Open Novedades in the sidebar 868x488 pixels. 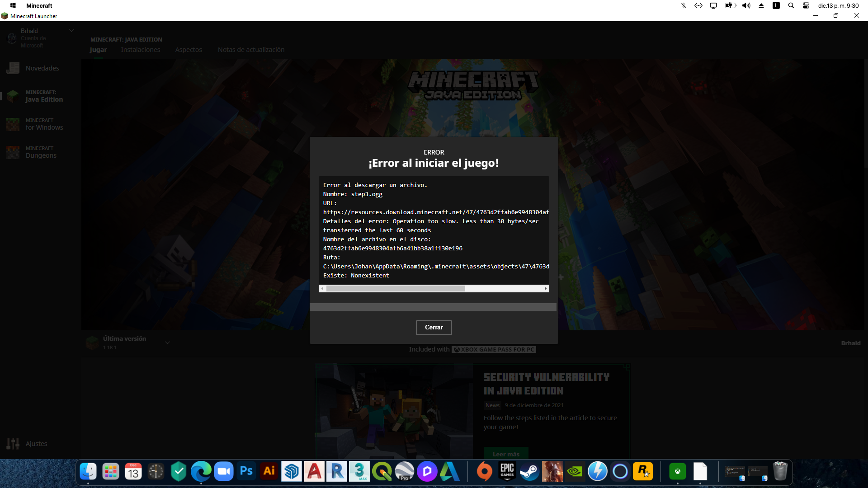tap(42, 68)
